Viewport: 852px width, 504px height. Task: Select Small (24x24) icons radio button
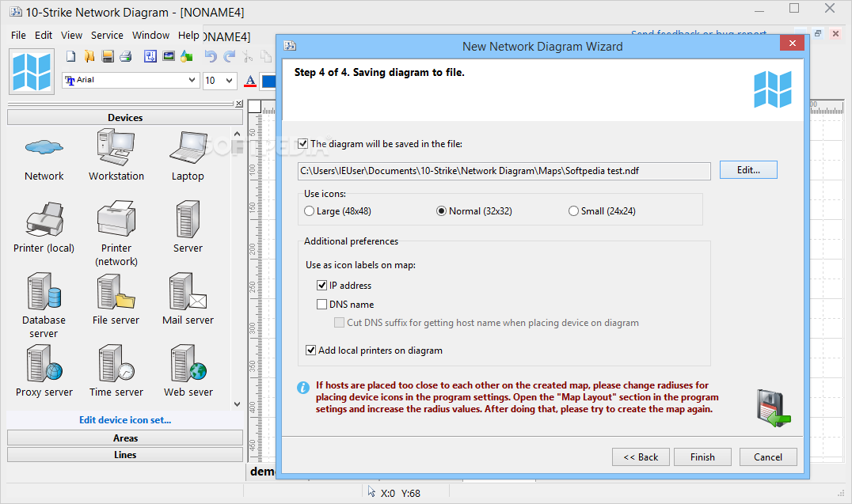573,211
